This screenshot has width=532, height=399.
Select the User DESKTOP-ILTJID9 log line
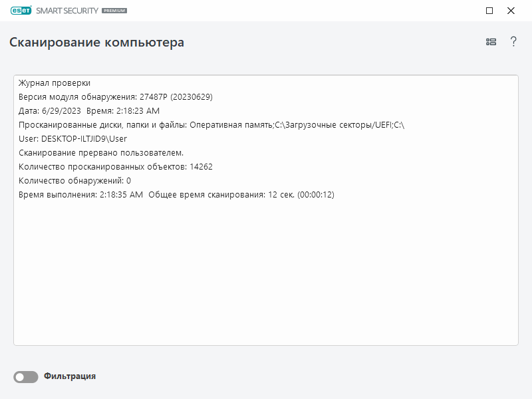click(x=72, y=139)
